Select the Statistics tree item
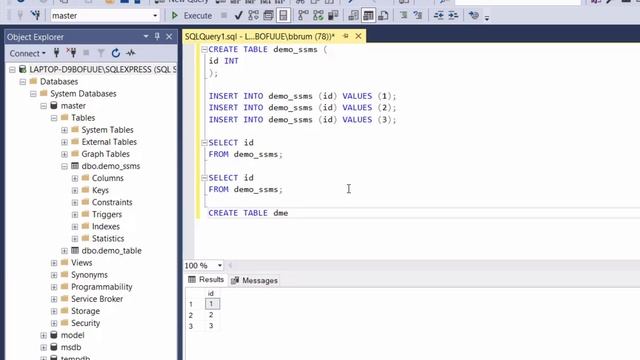 (x=108, y=238)
